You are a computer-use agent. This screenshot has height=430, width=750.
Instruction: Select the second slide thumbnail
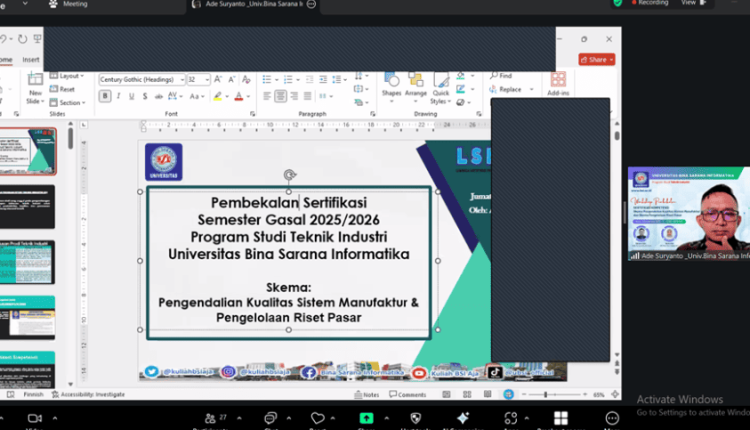pos(27,207)
